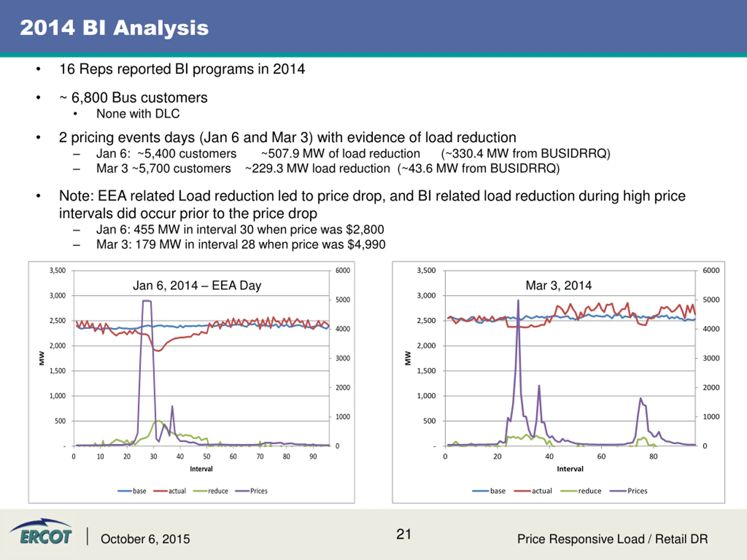
Task: Click the 2014 BI Analysis title
Action: coord(114,28)
